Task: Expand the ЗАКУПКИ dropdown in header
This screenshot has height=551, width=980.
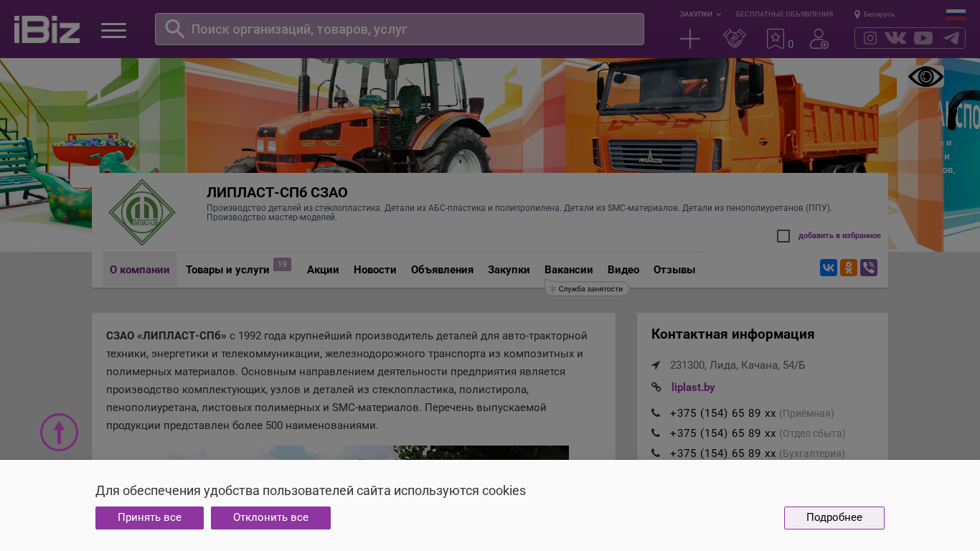Action: (700, 14)
